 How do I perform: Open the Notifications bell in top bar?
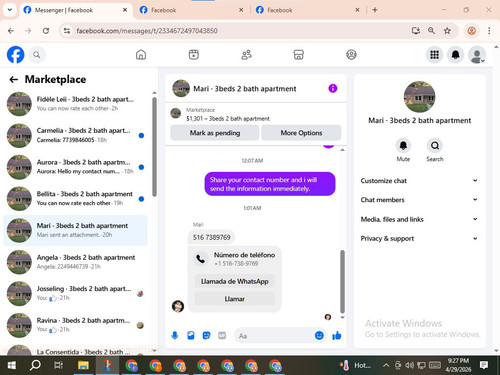(x=456, y=55)
